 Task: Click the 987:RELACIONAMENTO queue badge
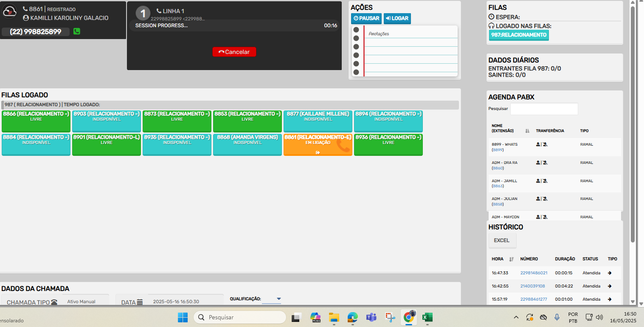tap(519, 35)
